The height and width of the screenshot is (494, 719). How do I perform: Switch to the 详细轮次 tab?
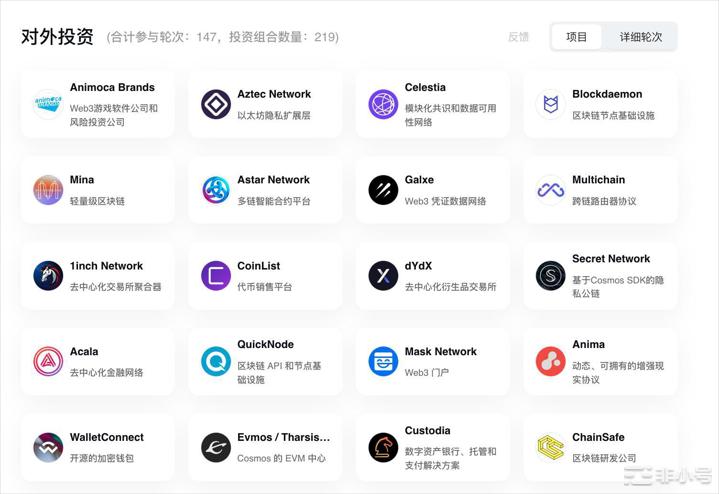coord(640,37)
